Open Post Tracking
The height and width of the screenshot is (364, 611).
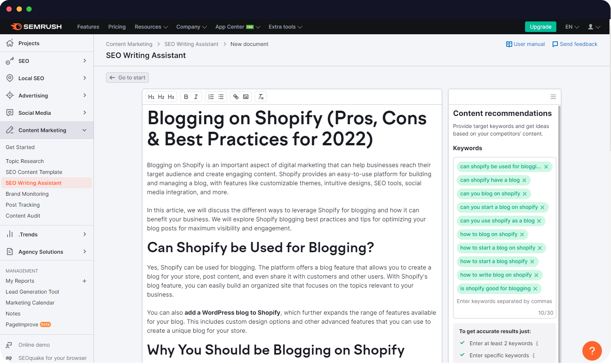[23, 205]
